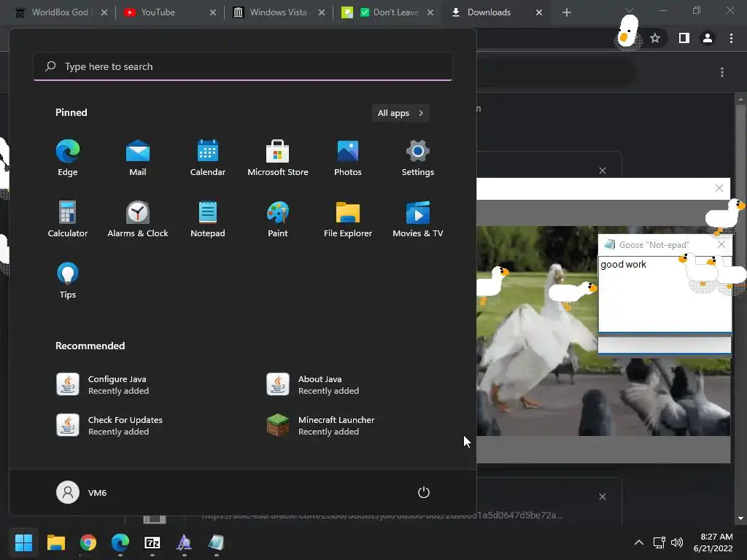Viewport: 747px width, 560px height.
Task: Toggle Chrome side panel
Action: (x=684, y=38)
